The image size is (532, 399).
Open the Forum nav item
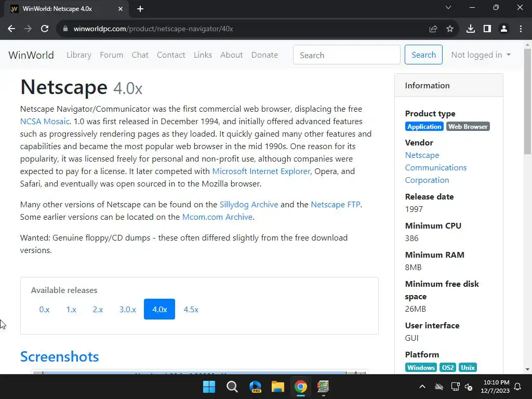(x=111, y=55)
